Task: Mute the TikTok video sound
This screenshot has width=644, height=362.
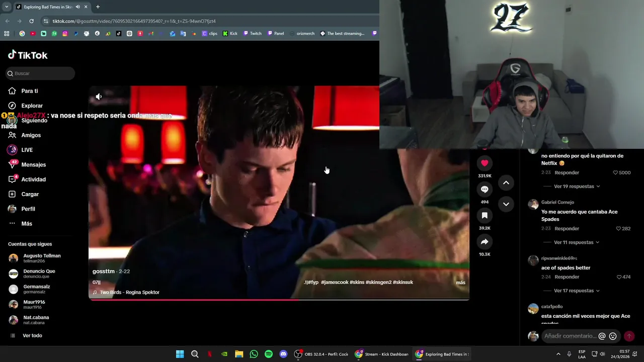Action: tap(99, 97)
